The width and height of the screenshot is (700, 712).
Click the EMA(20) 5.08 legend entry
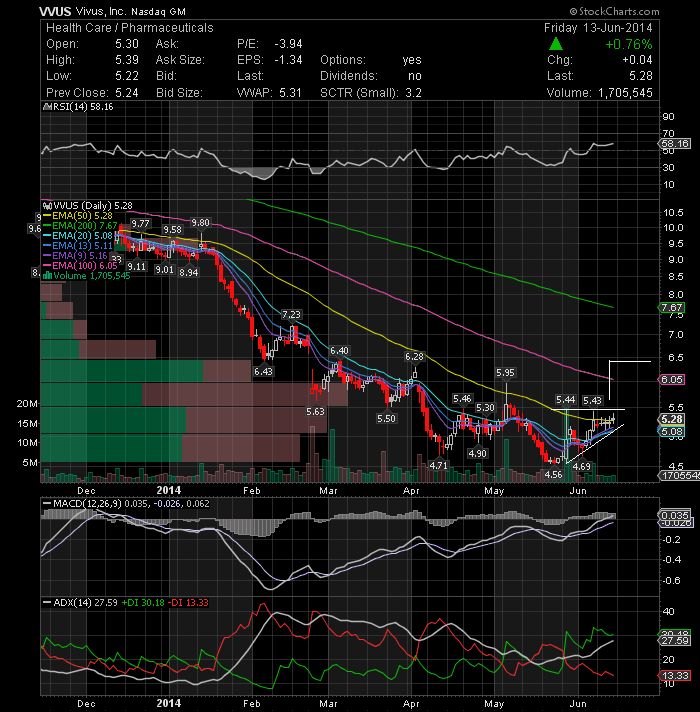coord(78,236)
